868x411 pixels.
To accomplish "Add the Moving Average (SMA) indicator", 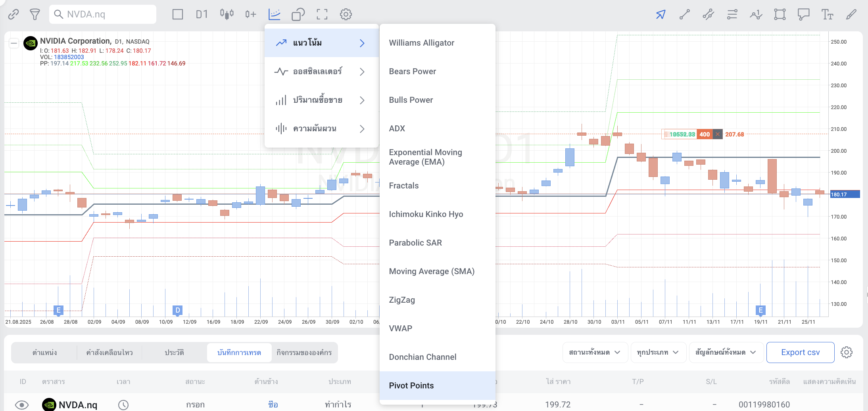I will 438,271.
